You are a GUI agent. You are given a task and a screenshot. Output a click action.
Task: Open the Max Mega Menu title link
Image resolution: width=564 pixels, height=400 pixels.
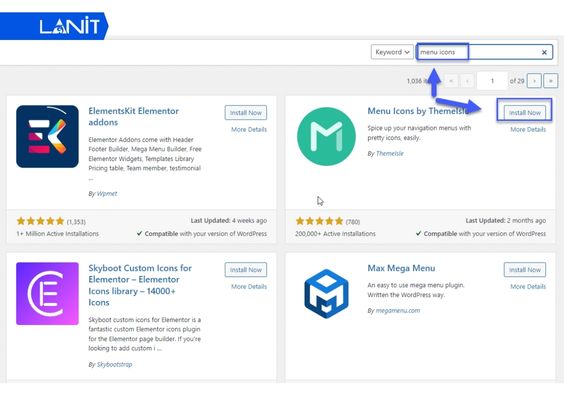click(401, 268)
